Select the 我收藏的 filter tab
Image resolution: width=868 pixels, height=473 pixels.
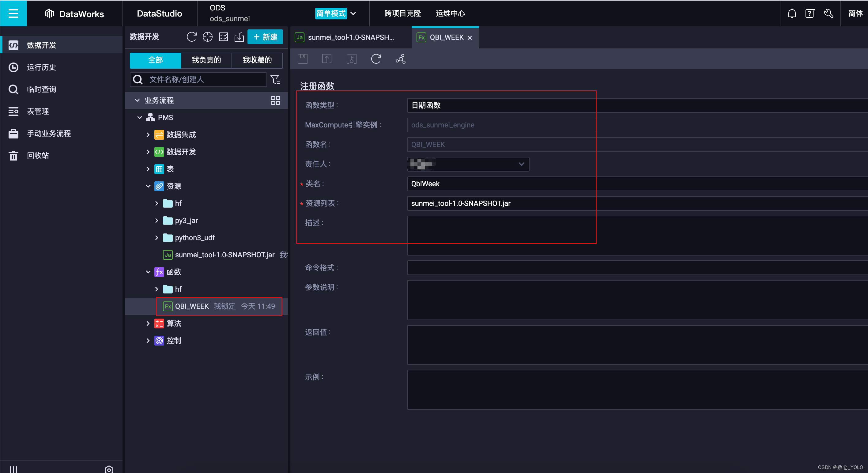[x=257, y=60]
